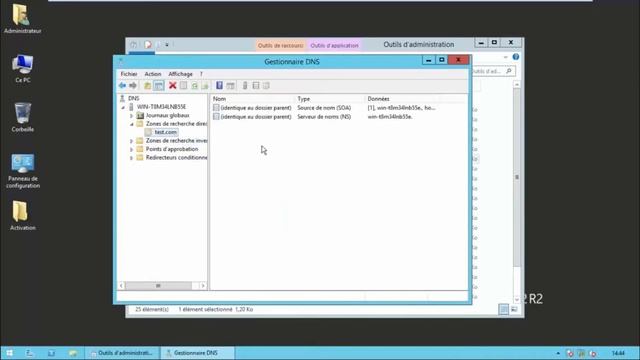Toggle the action pane toolbar icon
The height and width of the screenshot is (360, 640).
point(230,86)
